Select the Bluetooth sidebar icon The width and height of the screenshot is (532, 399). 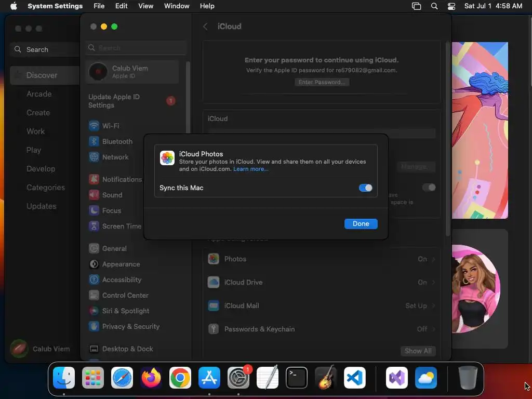pos(94,141)
